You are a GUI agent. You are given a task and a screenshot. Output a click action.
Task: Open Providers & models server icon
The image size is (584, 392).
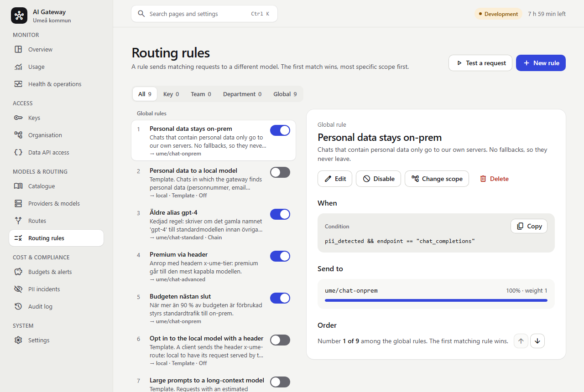coord(18,203)
